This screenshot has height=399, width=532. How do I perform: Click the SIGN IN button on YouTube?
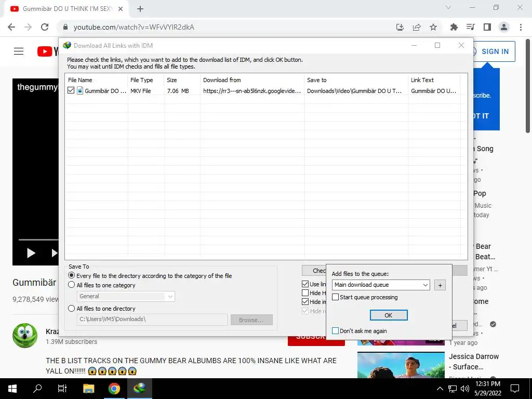[494, 51]
